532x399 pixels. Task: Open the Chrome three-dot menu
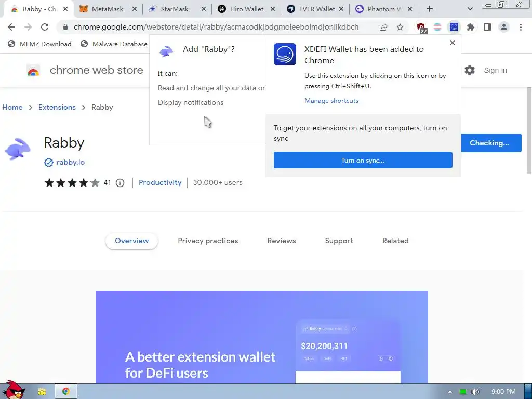(521, 27)
